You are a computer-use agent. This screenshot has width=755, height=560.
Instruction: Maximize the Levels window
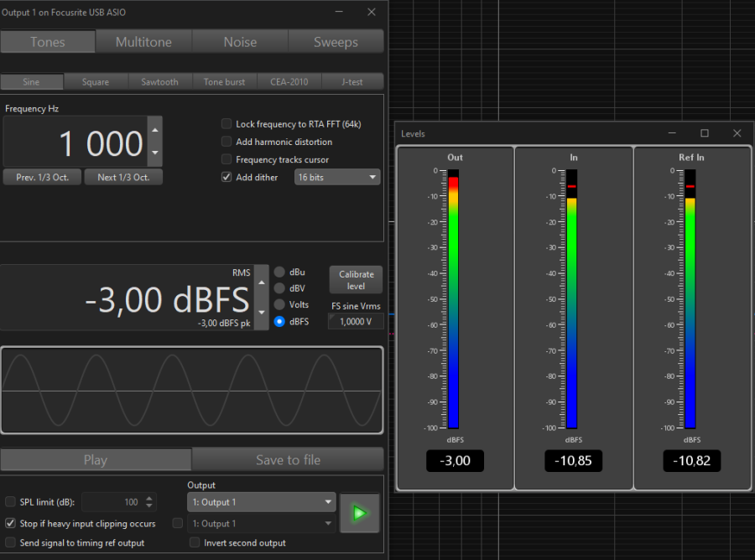click(705, 133)
